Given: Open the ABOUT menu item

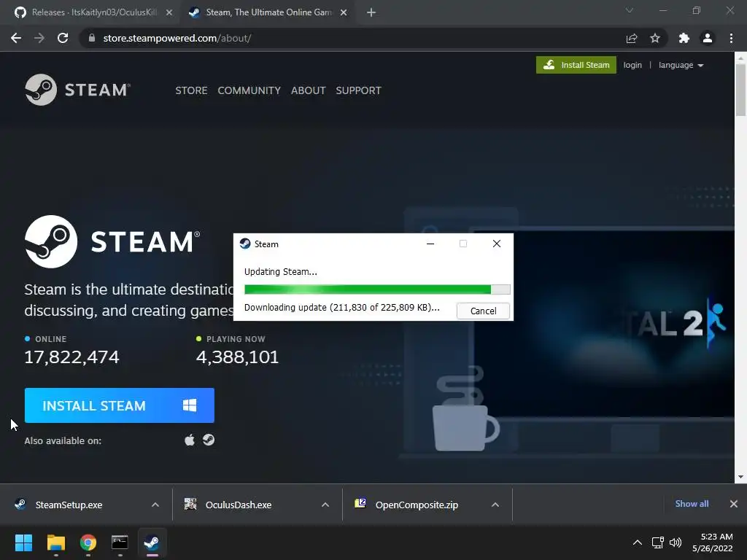Looking at the screenshot, I should (x=309, y=90).
